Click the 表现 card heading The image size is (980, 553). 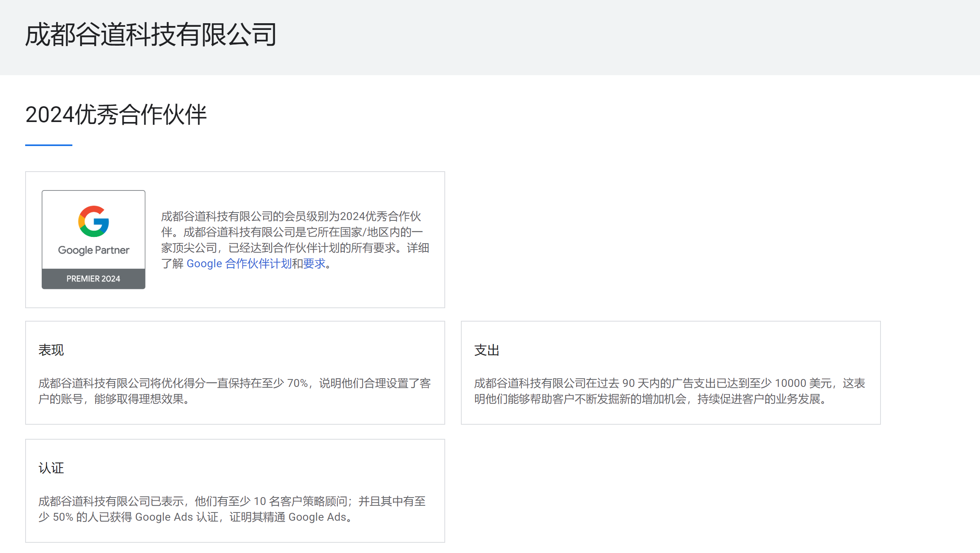tap(51, 350)
